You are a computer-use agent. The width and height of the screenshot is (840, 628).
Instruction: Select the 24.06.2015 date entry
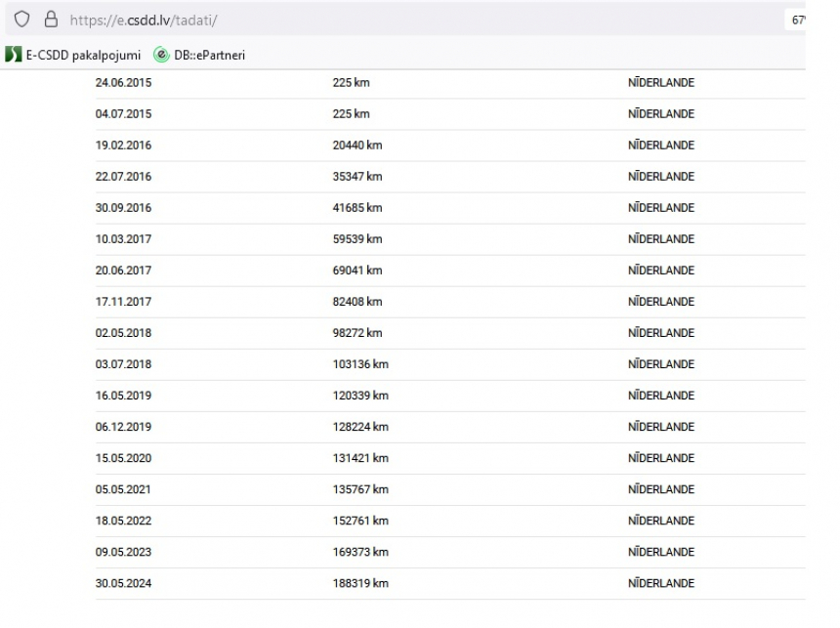coord(123,82)
